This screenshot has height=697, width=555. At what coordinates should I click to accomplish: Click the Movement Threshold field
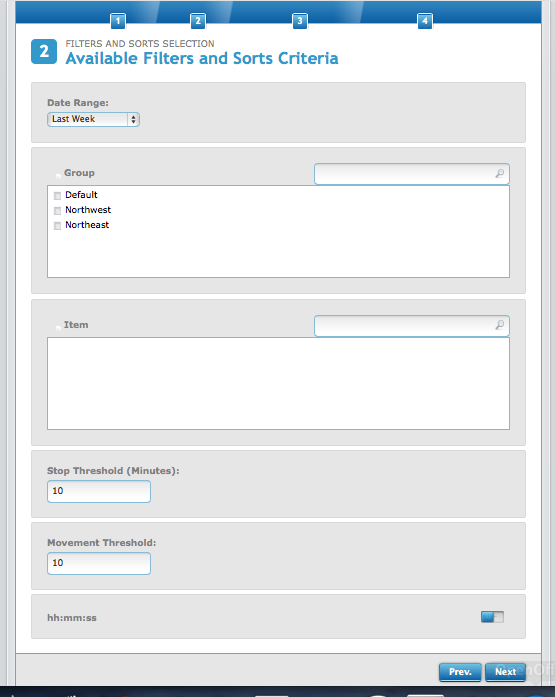pos(99,563)
